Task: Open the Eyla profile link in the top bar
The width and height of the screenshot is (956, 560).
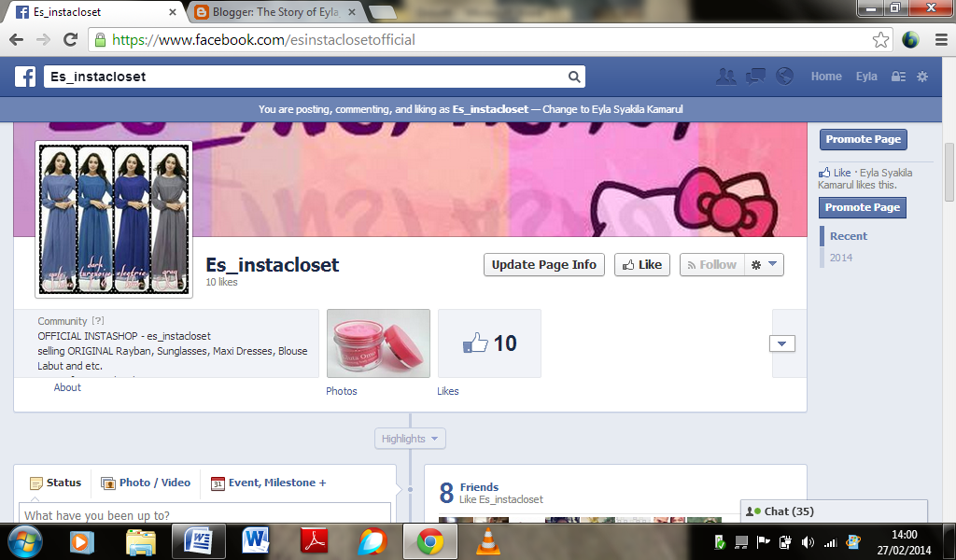Action: tap(866, 77)
